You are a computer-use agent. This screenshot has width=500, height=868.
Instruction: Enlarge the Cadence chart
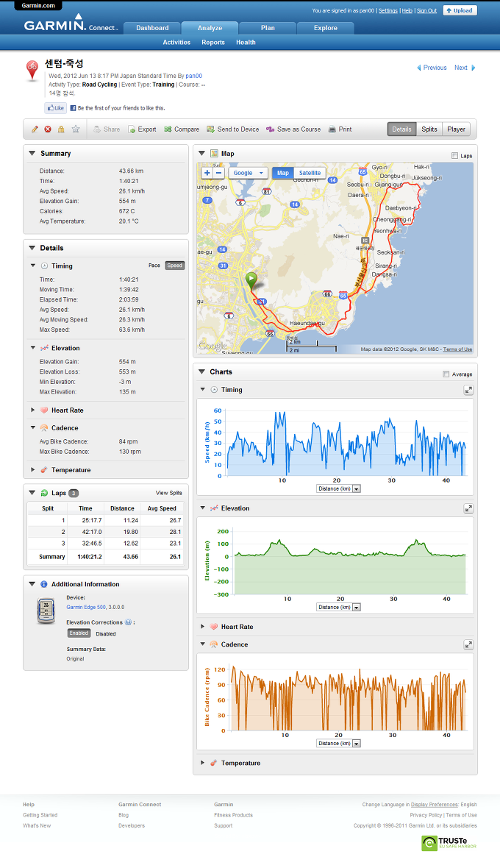click(x=468, y=645)
